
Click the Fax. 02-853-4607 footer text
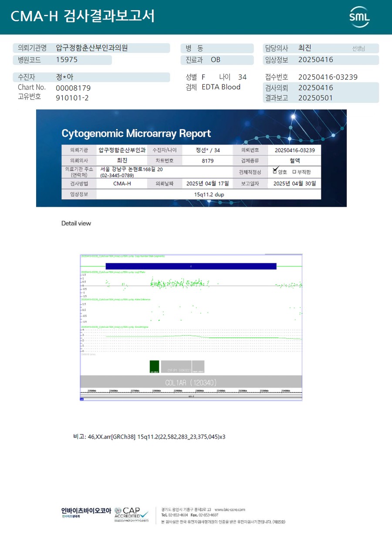(x=205, y=515)
